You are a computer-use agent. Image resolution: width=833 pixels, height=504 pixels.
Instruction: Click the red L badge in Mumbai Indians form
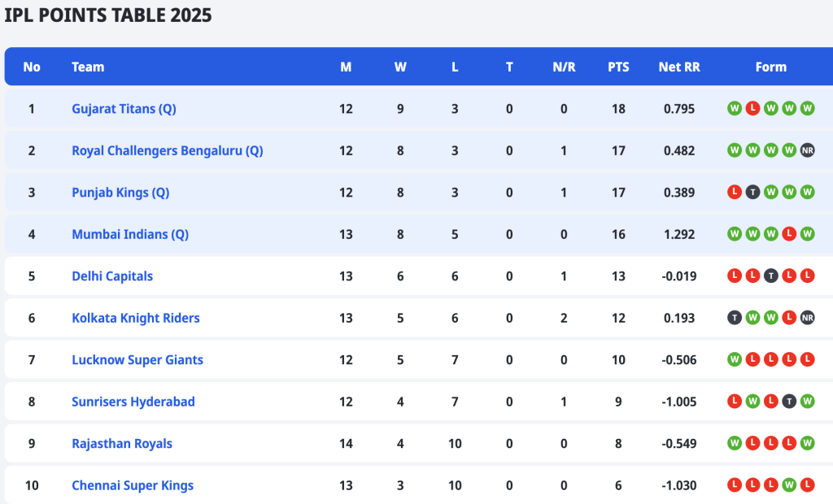pos(789,233)
